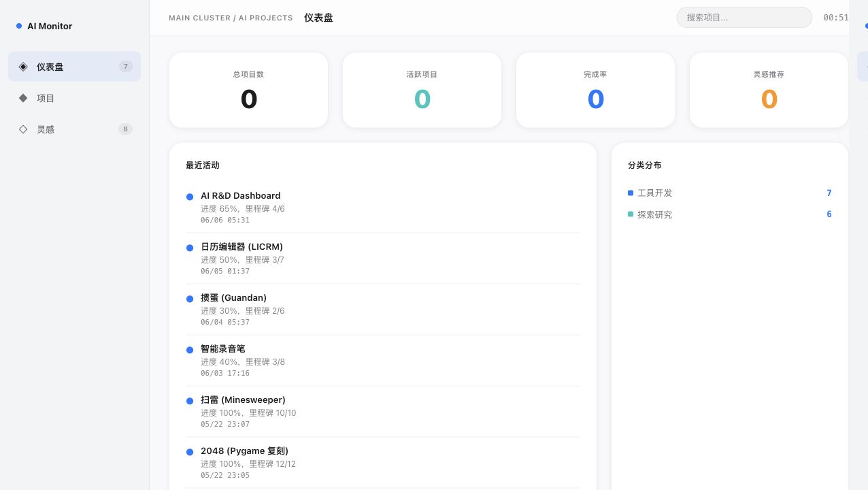Viewport: 868px width, 490px height.
Task: Click the AI Monitor logo text
Action: (50, 26)
